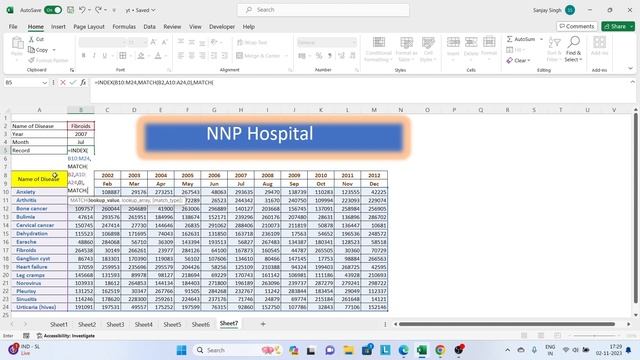
Task: Open the Clear eraser menu
Action: (518, 60)
